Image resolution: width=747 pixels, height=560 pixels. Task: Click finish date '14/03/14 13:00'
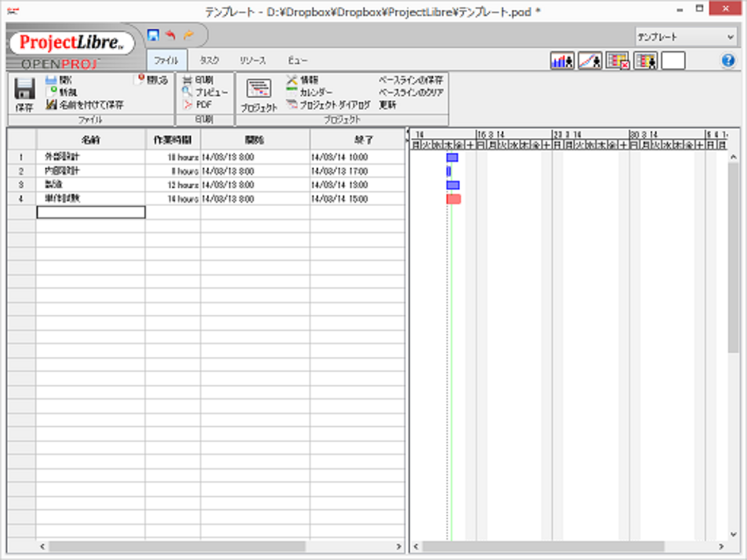point(357,185)
